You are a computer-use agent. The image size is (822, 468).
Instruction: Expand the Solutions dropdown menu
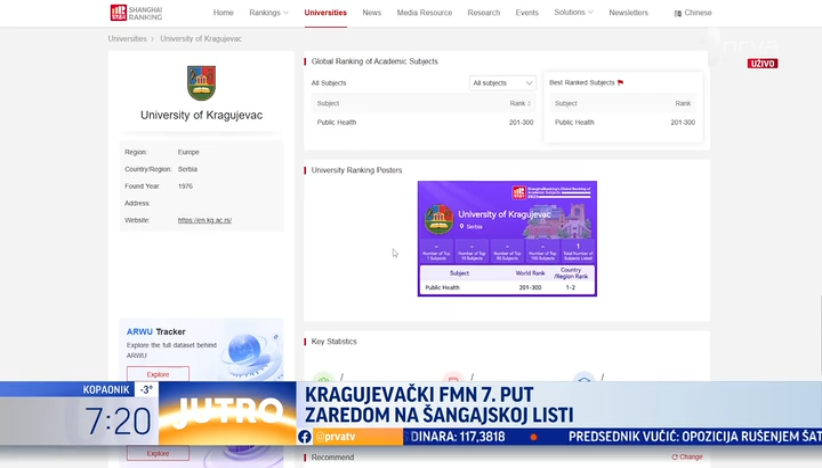tap(574, 12)
